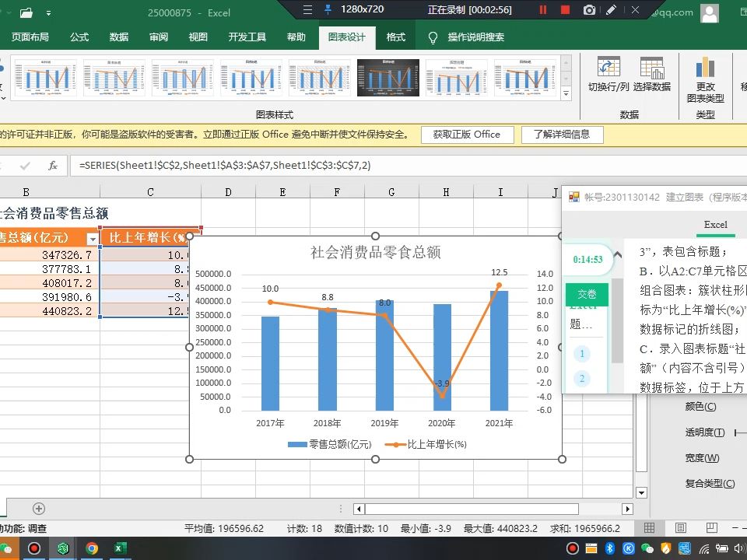Select the 数据 menu tab
The width and height of the screenshot is (747, 560).
click(118, 36)
